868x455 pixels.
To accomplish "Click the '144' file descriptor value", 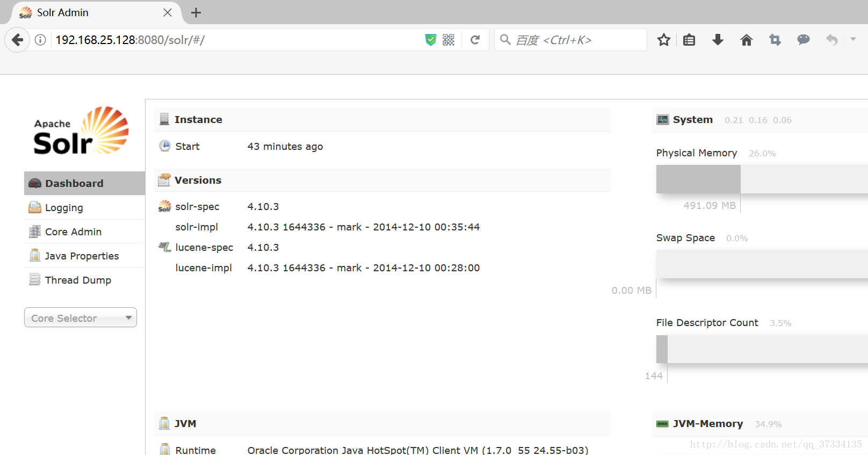I will pyautogui.click(x=654, y=375).
